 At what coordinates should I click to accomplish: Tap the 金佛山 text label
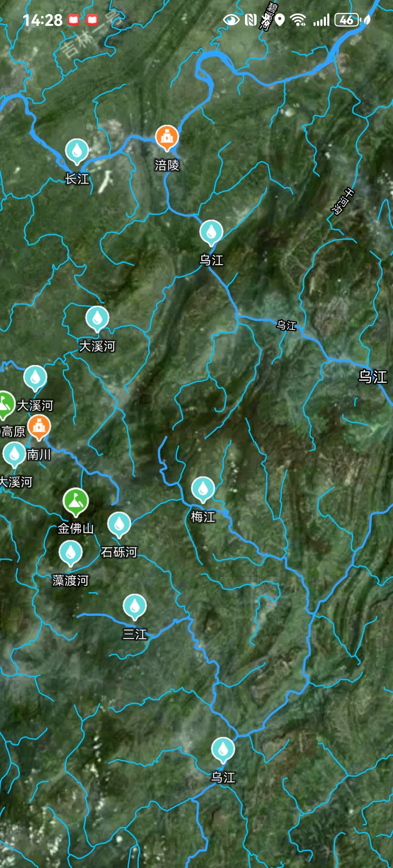[x=76, y=528]
